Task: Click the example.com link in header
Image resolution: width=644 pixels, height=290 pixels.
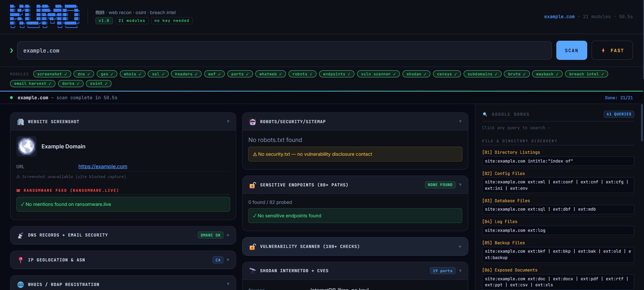Action: 559,16
